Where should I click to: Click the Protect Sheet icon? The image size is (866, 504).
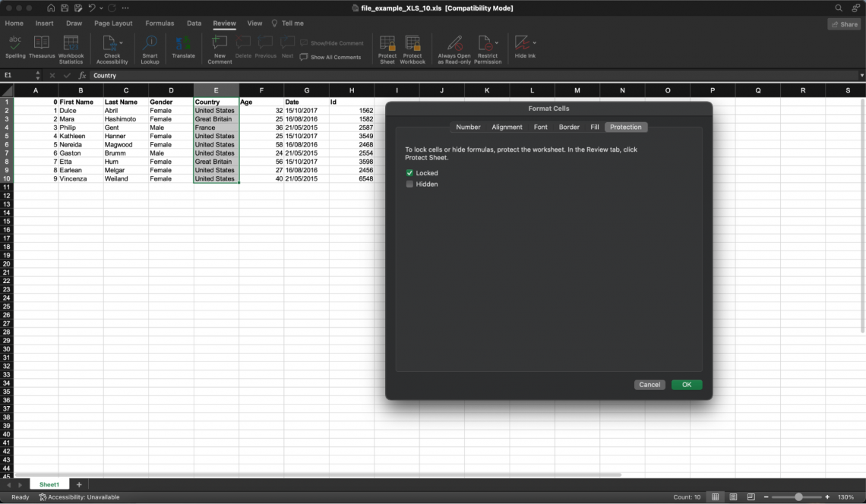click(x=387, y=47)
